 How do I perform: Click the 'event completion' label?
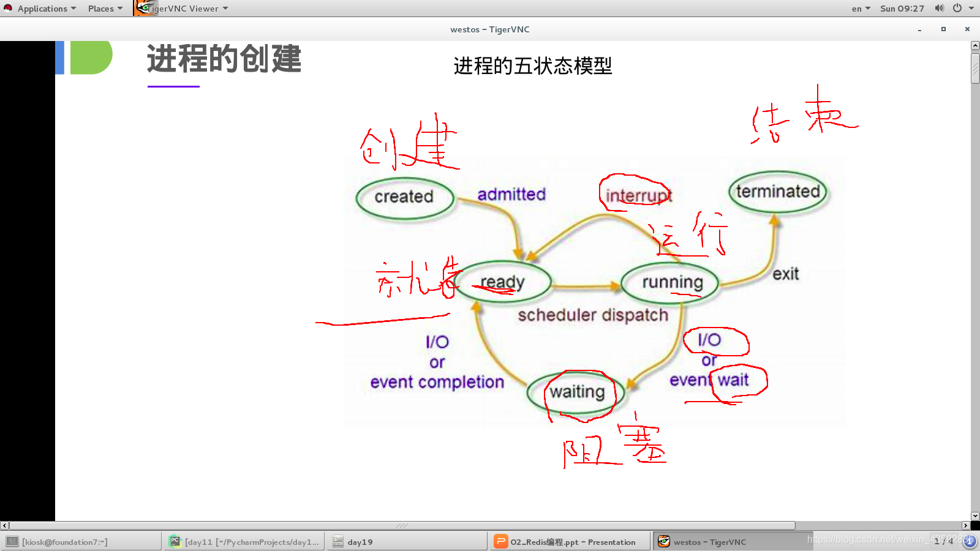pos(437,382)
